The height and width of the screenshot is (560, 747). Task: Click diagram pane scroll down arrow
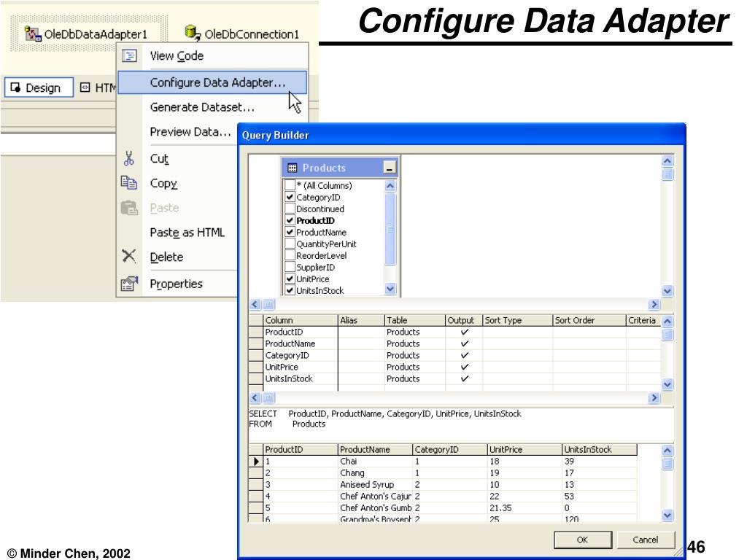click(x=667, y=291)
